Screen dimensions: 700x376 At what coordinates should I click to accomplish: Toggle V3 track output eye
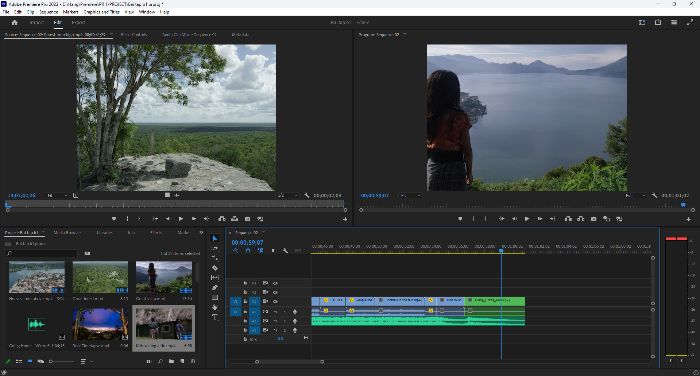275,283
